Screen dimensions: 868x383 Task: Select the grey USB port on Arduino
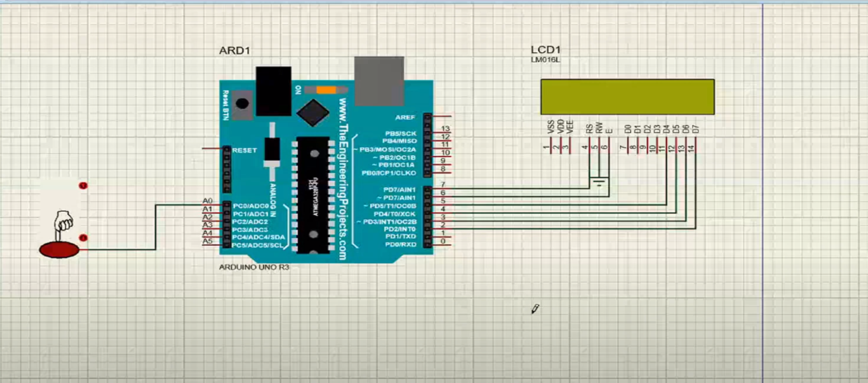(x=379, y=81)
